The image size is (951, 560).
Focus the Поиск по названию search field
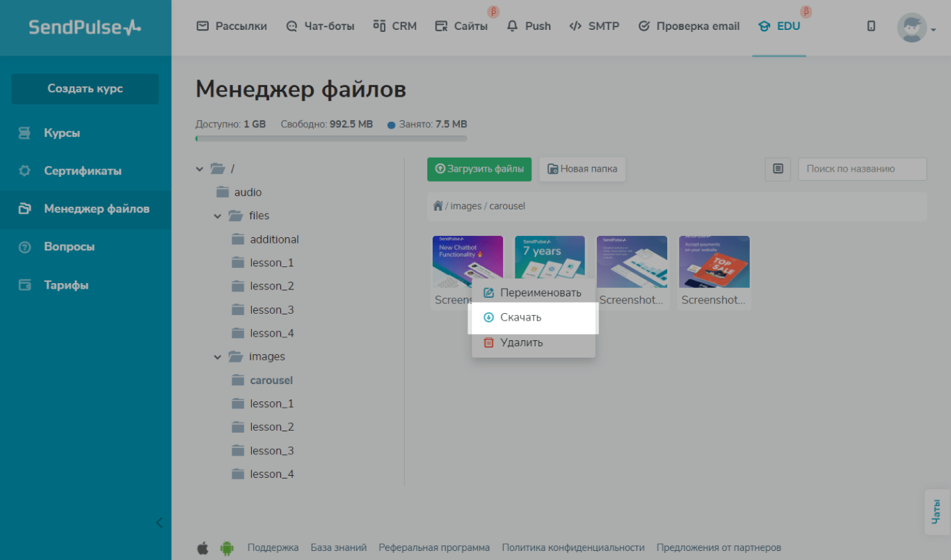pyautogui.click(x=862, y=169)
